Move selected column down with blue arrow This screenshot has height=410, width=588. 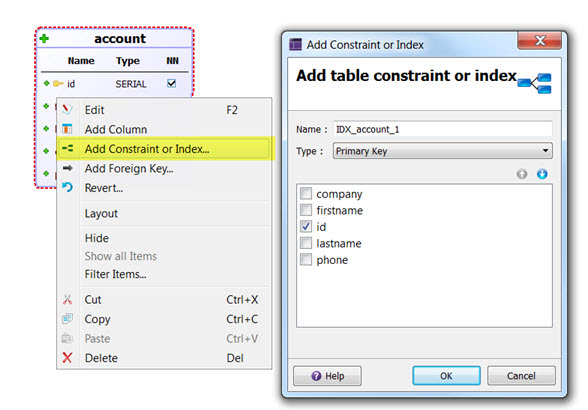point(542,174)
